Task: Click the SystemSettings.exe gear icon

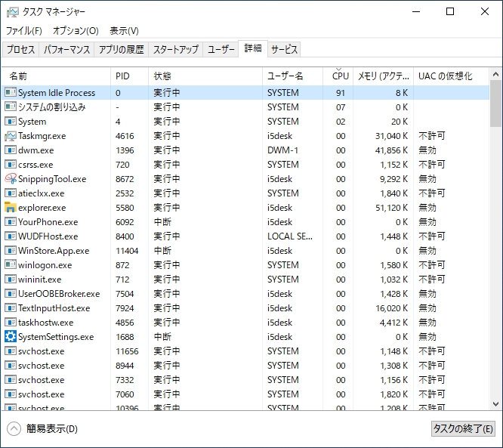Action: coord(11,337)
